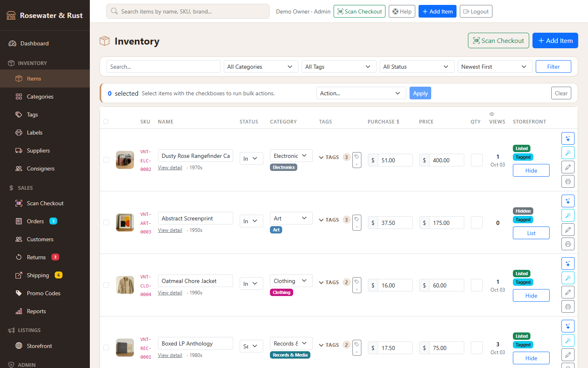Viewport: 588px width, 368px height.
Task: Check the Boxed LP Anthology row checkbox
Action: coord(106,348)
